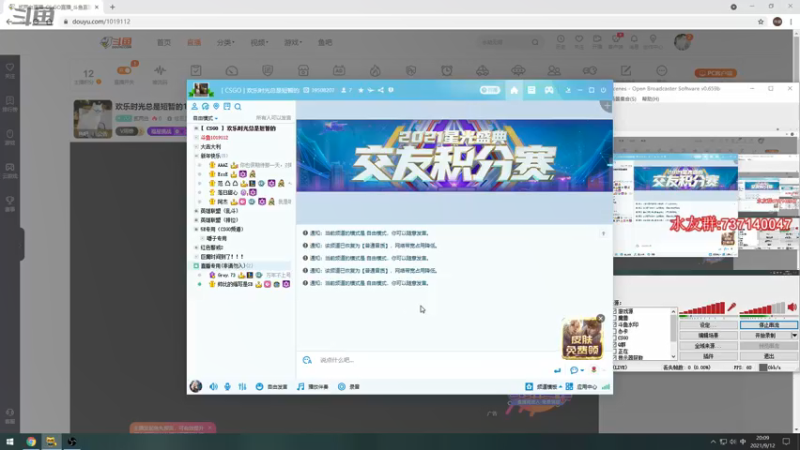Open the action center notification icon

786,442
